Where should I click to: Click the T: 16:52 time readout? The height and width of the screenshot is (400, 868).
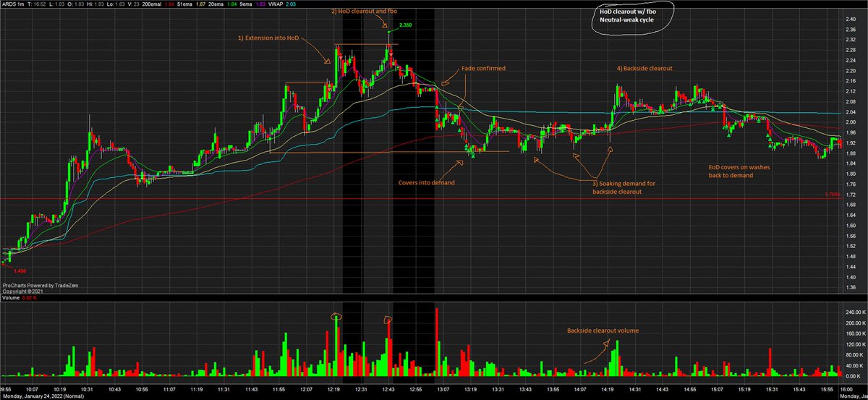tap(36, 4)
